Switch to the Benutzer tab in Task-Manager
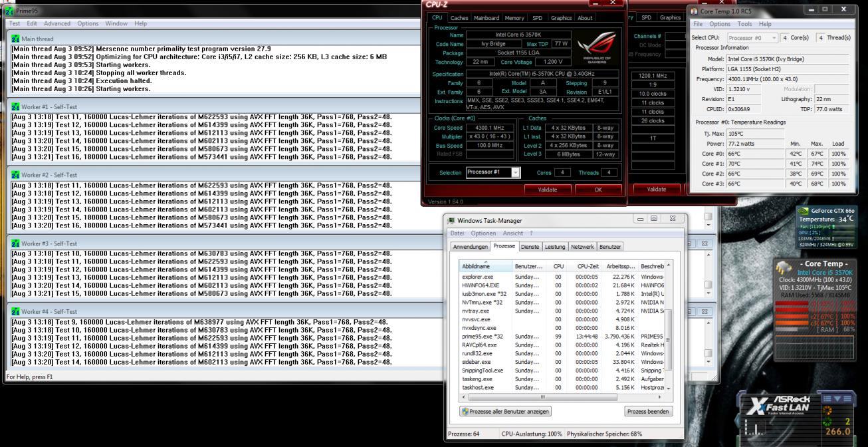 click(610, 247)
